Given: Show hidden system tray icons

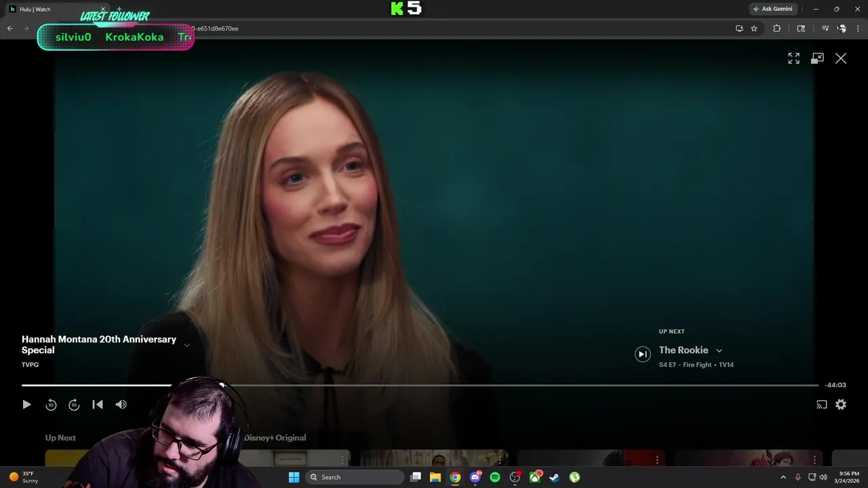Looking at the screenshot, I should click(783, 477).
